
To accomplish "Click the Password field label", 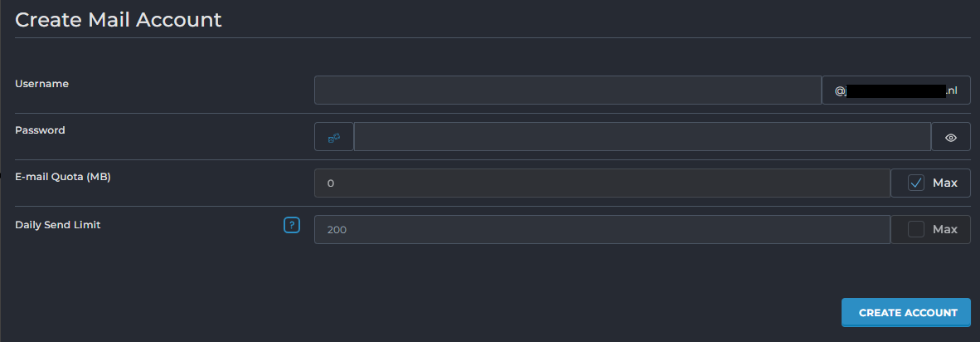I will click(40, 130).
